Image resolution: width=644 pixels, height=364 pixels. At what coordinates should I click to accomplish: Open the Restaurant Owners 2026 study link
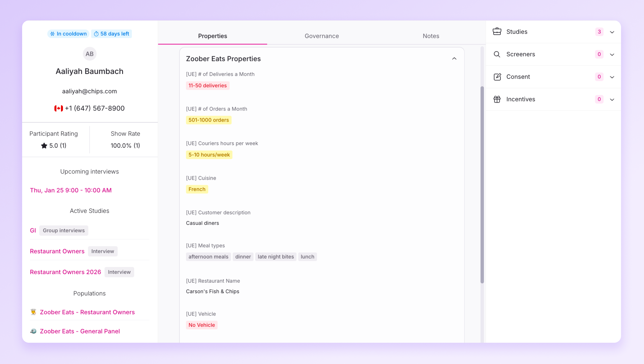pyautogui.click(x=66, y=272)
